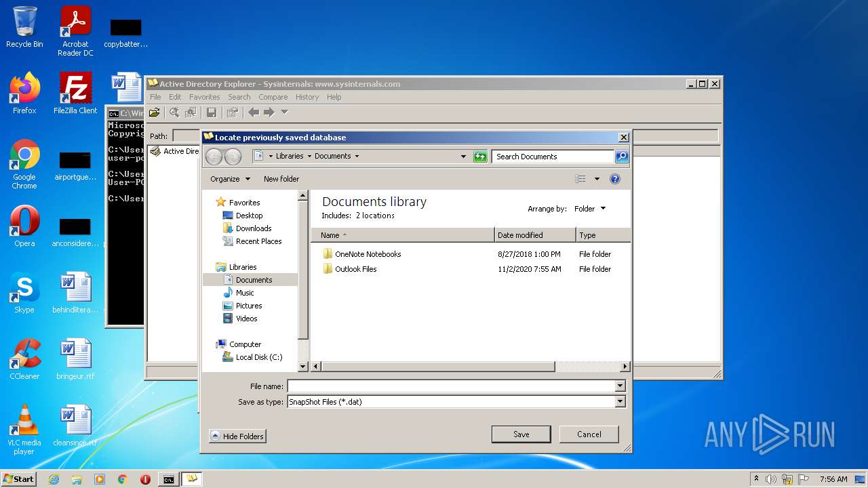868x488 pixels.
Task: Go forward using the dialog's round forward button
Action: (233, 157)
